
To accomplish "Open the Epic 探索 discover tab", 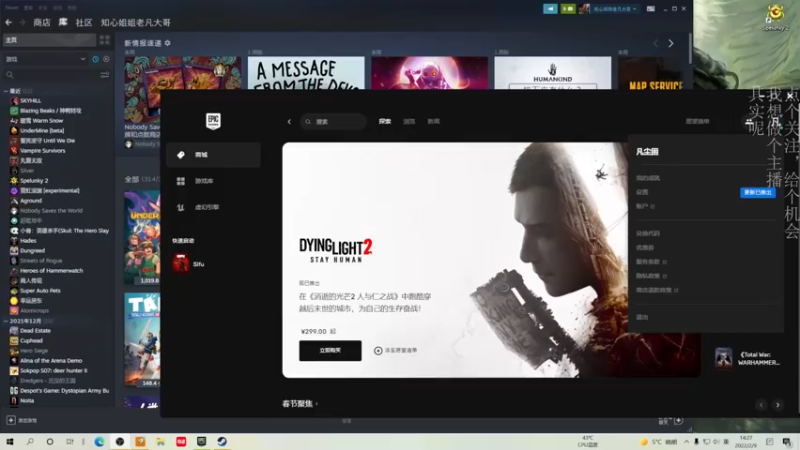I will 385,121.
